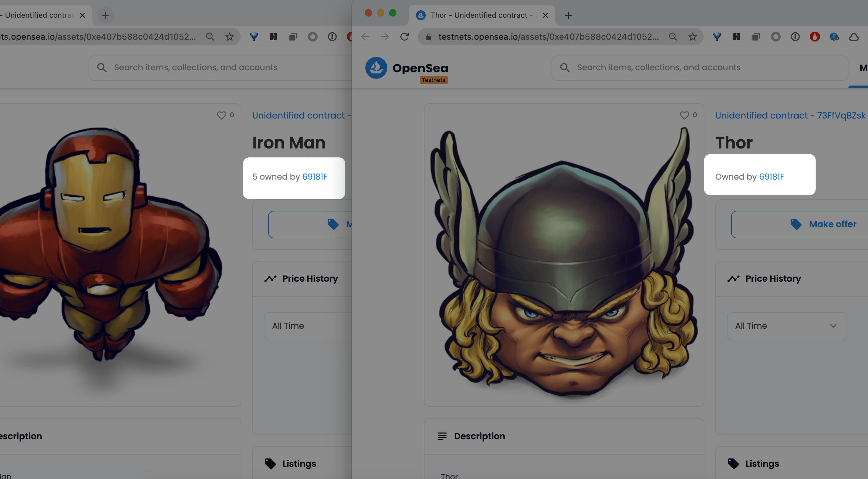Click the Thor NFT image
The height and width of the screenshot is (479, 868).
[x=563, y=263]
